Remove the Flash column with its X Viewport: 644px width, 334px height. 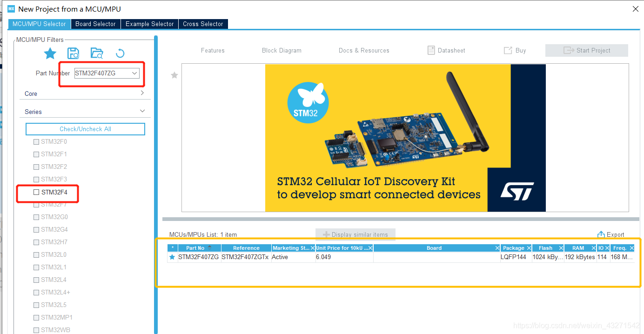[561, 248]
